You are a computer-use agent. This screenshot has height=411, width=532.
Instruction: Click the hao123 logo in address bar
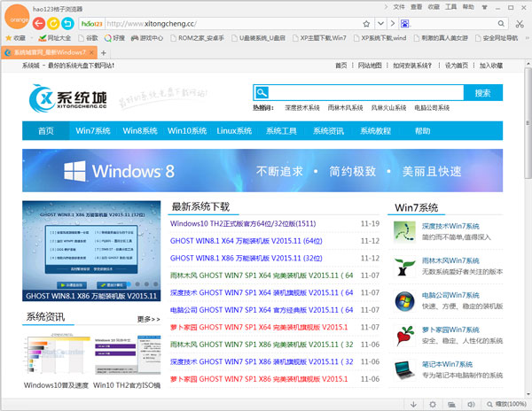pos(91,24)
